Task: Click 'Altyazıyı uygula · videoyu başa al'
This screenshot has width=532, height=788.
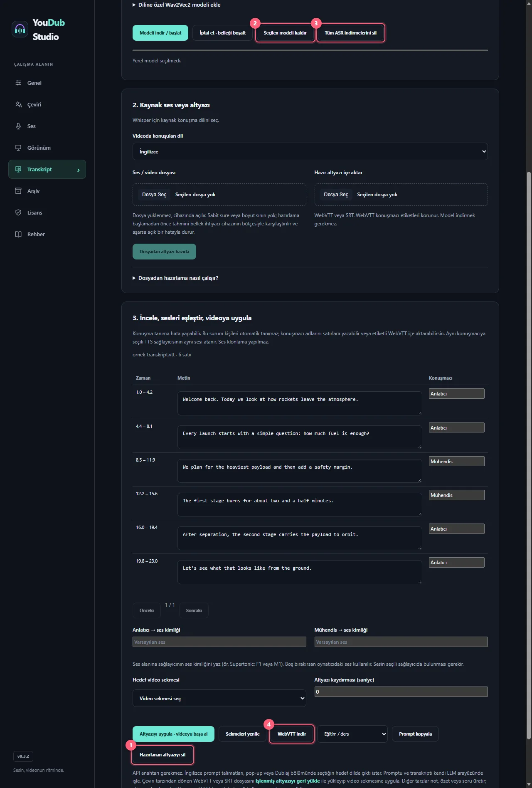Action: (173, 734)
